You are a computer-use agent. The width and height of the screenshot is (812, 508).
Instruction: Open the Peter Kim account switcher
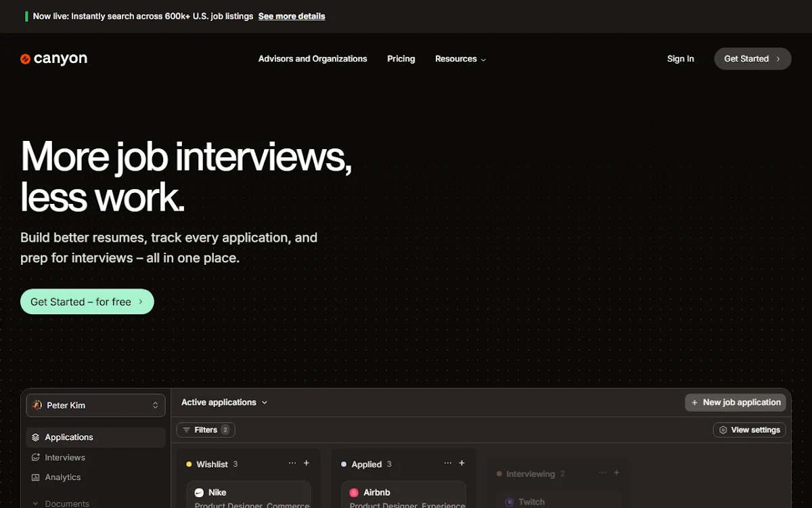coord(95,405)
